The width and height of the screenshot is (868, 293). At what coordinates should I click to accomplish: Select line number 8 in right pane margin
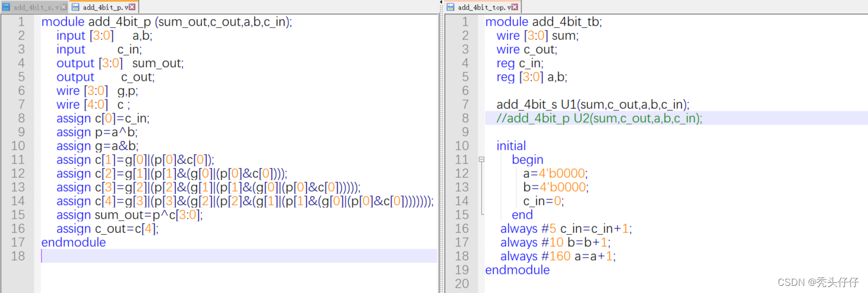coord(465,118)
